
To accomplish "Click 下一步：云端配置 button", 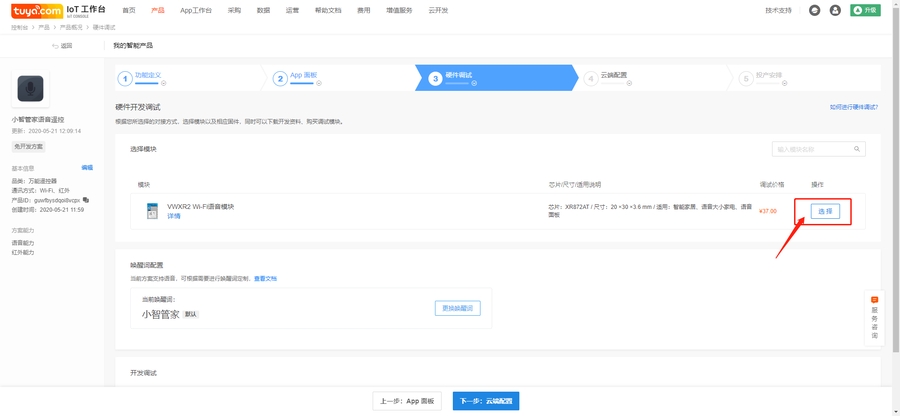I will (485, 401).
